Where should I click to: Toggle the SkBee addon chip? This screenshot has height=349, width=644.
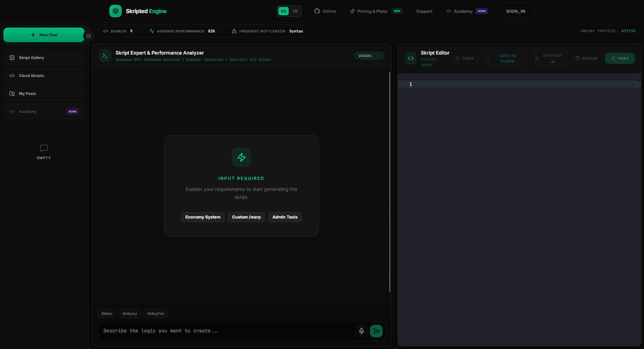click(107, 313)
